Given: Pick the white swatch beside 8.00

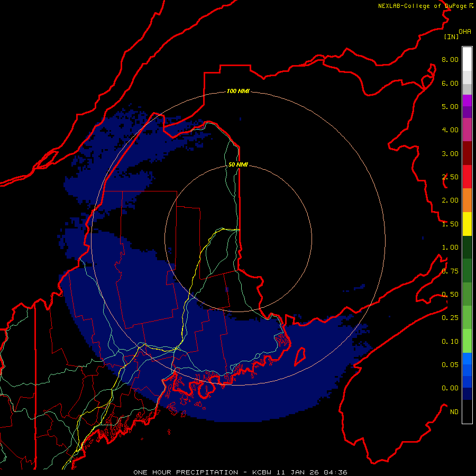Looking at the screenshot, I should 467,59.
